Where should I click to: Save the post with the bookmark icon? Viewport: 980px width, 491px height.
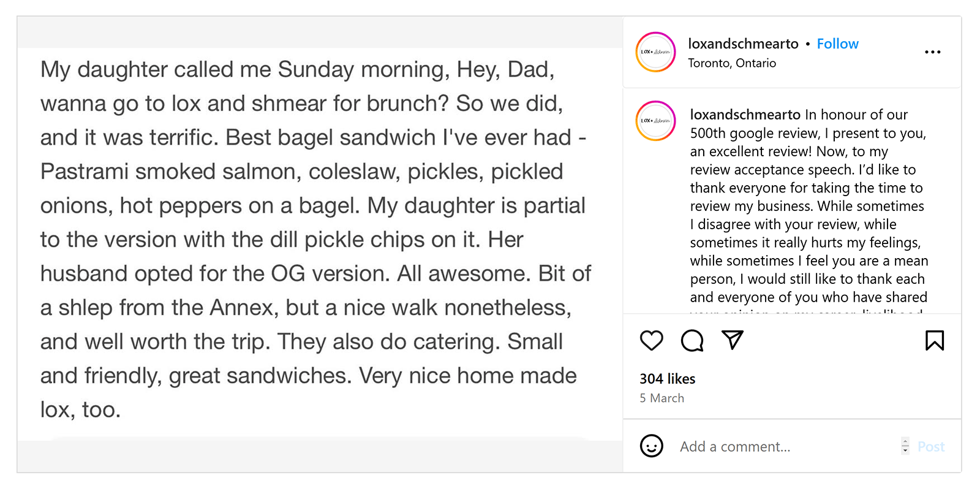click(934, 340)
